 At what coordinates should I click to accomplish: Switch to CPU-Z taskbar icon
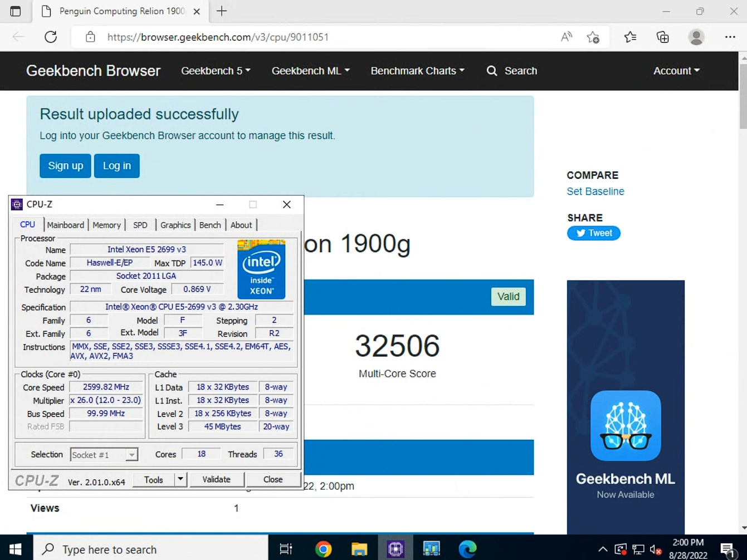[396, 549]
